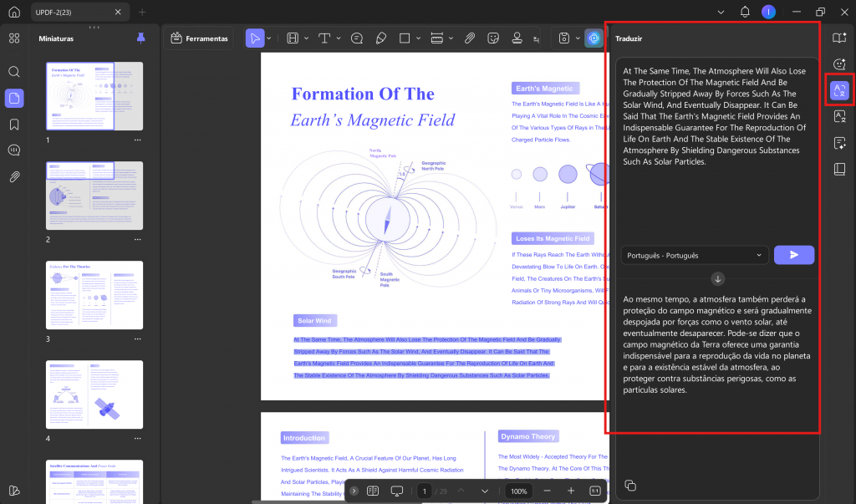The width and height of the screenshot is (856, 504).
Task: Select the Translate icon in right sidebar
Action: tap(839, 90)
